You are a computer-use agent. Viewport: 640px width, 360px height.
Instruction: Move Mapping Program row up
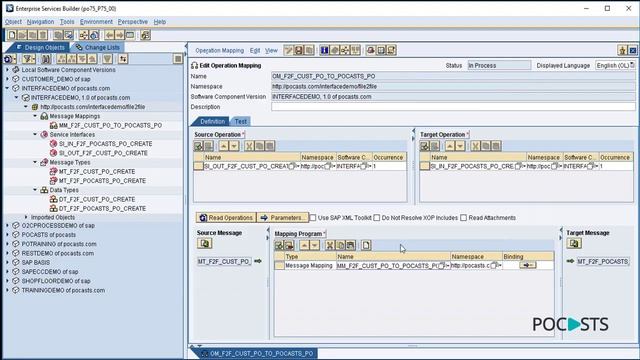click(x=304, y=245)
